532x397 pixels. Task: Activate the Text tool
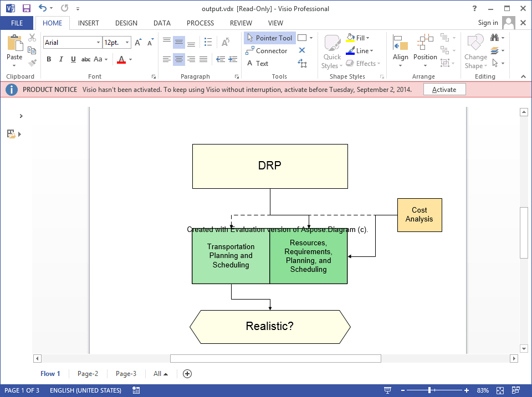coord(258,63)
